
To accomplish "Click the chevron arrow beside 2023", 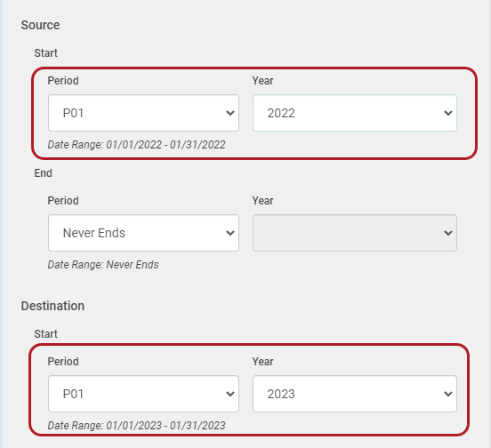I will point(448,394).
